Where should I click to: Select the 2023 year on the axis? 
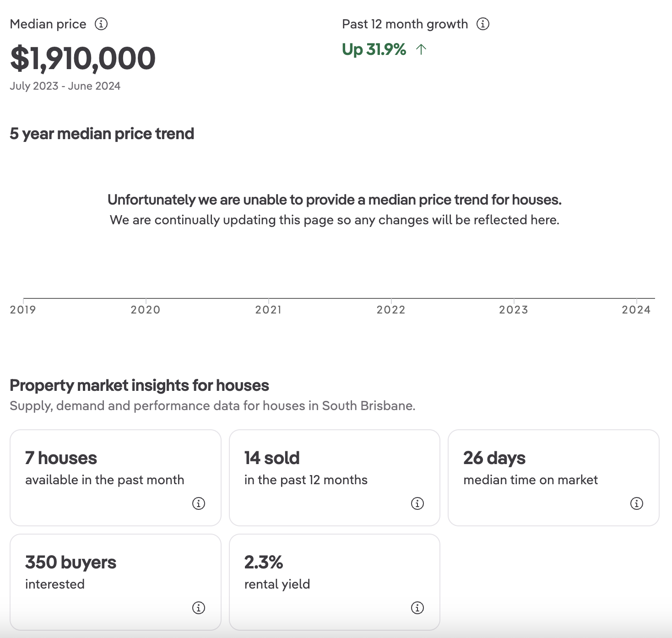[x=514, y=310]
